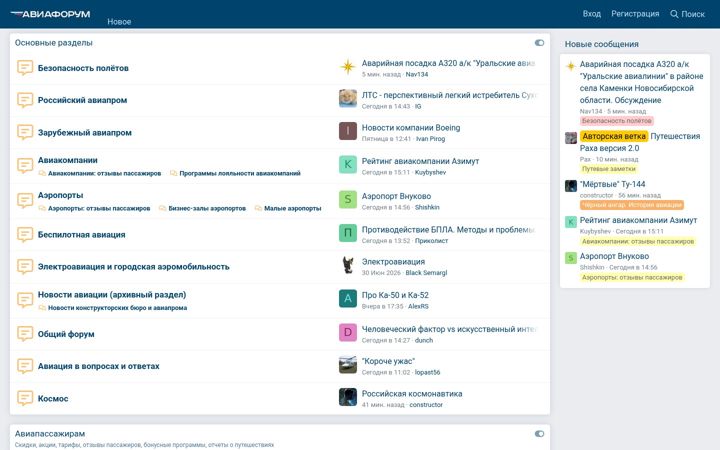Viewport: 720px width, 450px height.
Task: Click the Путевые заметки tag in sidebar
Action: [609, 169]
